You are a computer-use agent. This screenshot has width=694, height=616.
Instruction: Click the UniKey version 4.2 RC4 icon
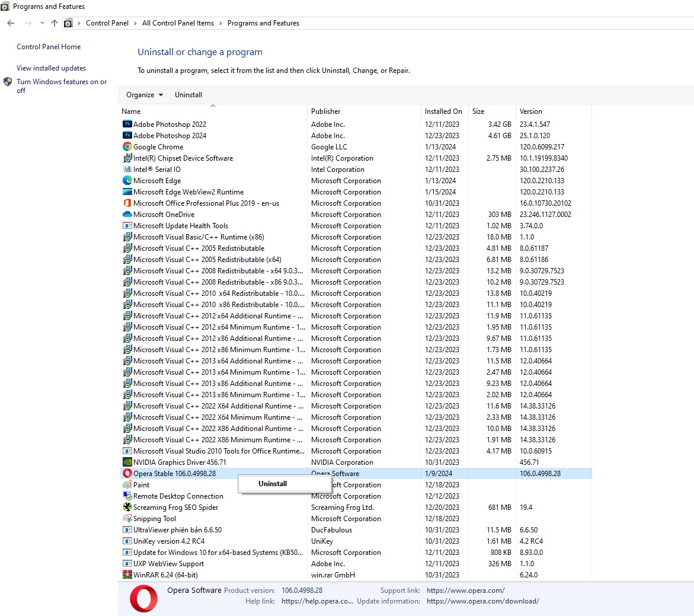pyautogui.click(x=127, y=541)
